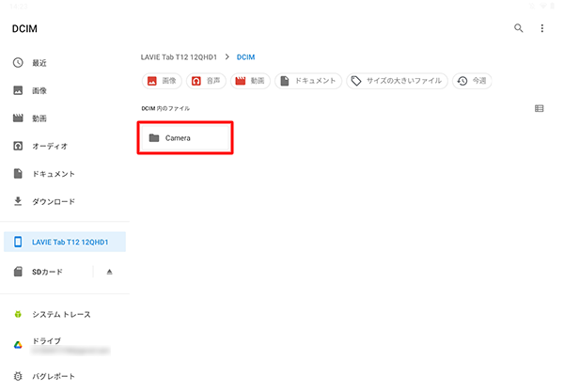Switch to list view layout icon

click(539, 109)
